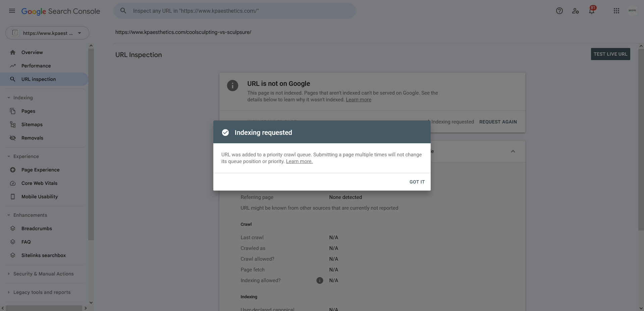Open the property selector dropdown

(x=47, y=33)
